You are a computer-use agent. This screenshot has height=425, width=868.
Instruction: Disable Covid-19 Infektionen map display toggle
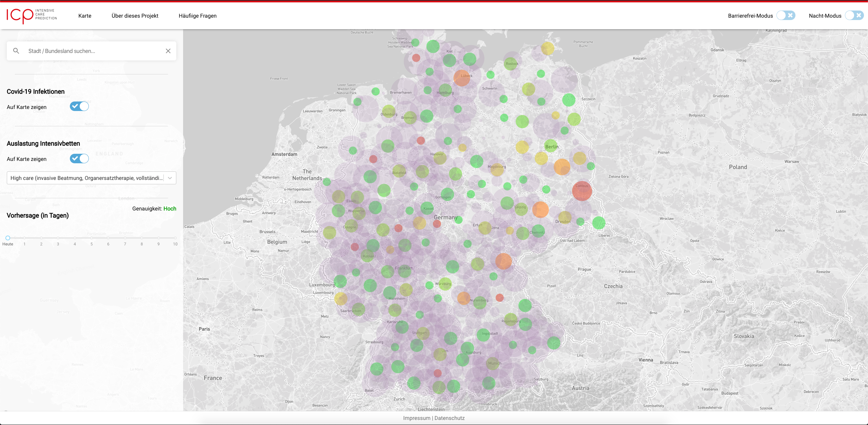click(79, 107)
